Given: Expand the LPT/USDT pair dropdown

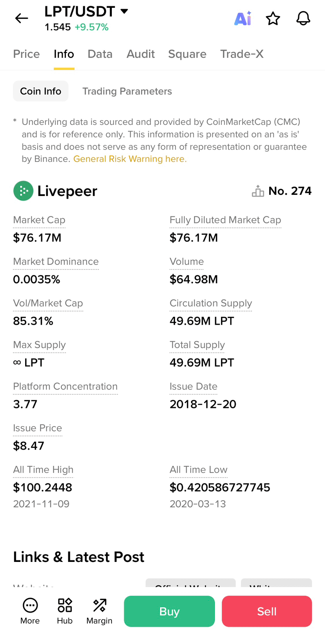Looking at the screenshot, I should click(x=124, y=11).
